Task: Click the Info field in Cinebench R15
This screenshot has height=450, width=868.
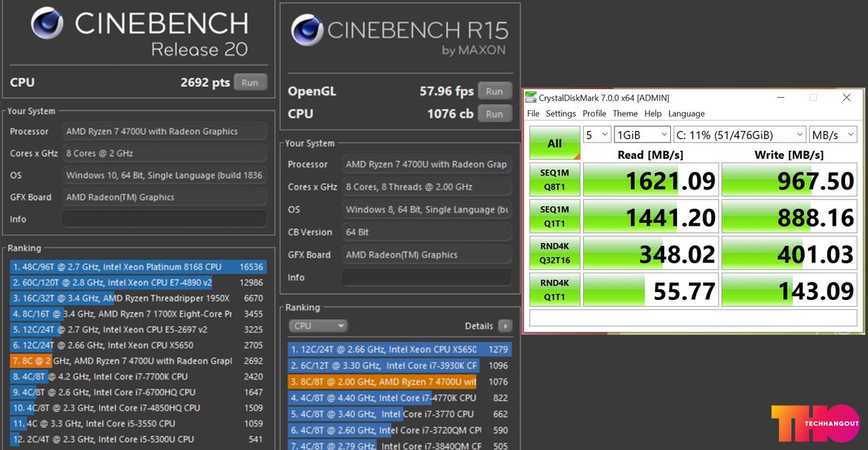Action: 427,277
